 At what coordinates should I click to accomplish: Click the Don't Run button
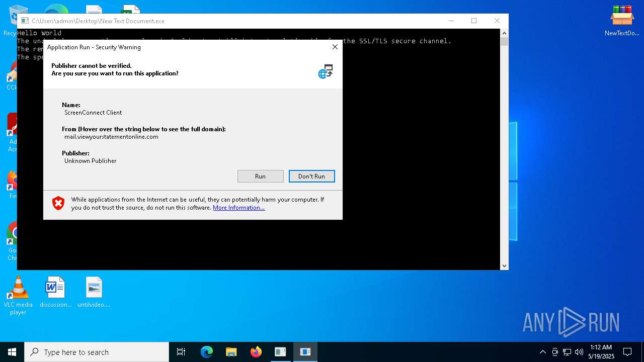(311, 176)
